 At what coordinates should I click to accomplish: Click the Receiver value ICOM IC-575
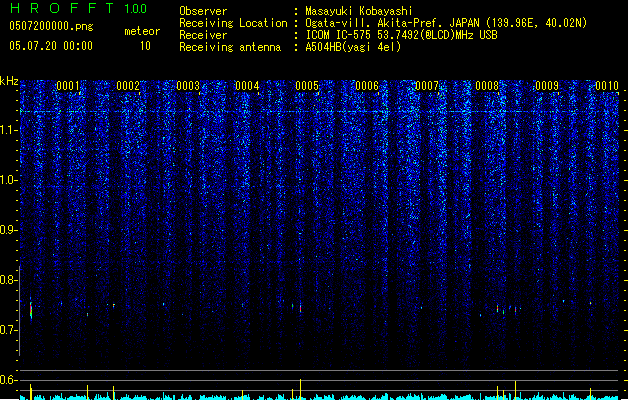click(339, 35)
